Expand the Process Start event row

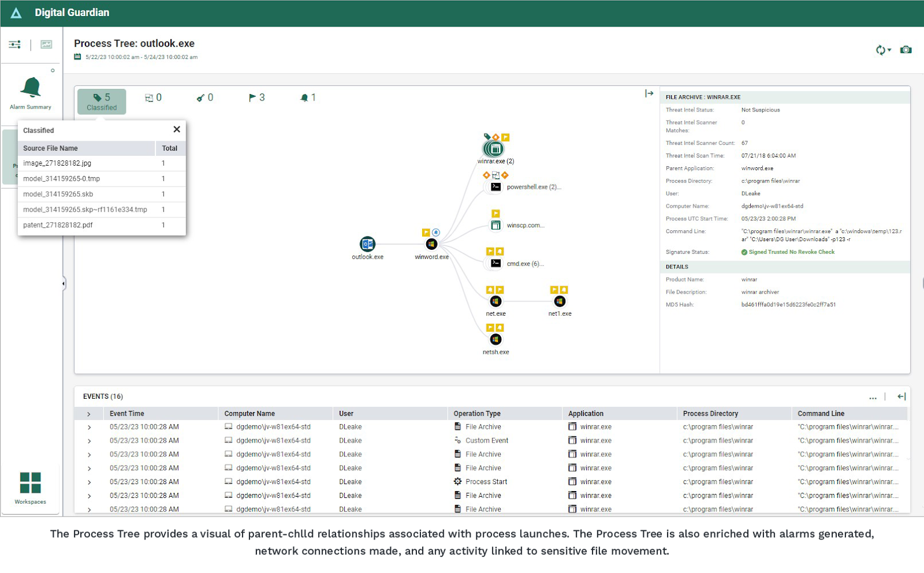click(89, 482)
